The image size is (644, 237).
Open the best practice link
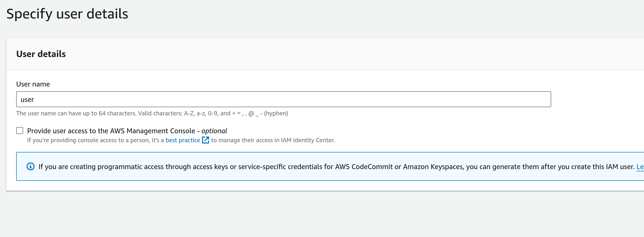click(183, 140)
